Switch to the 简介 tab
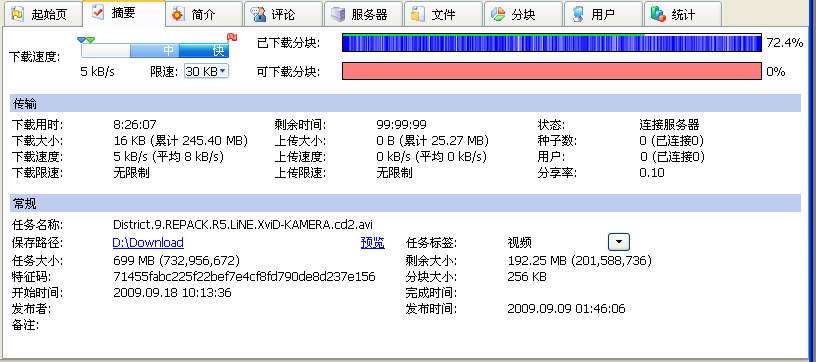This screenshot has width=816, height=362. click(204, 14)
